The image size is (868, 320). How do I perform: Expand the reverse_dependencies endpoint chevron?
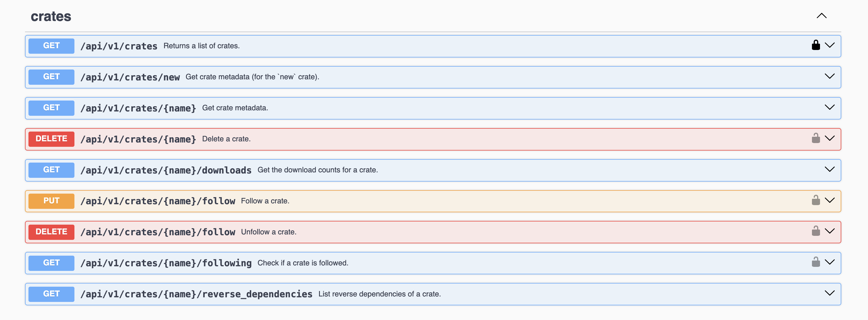(829, 293)
